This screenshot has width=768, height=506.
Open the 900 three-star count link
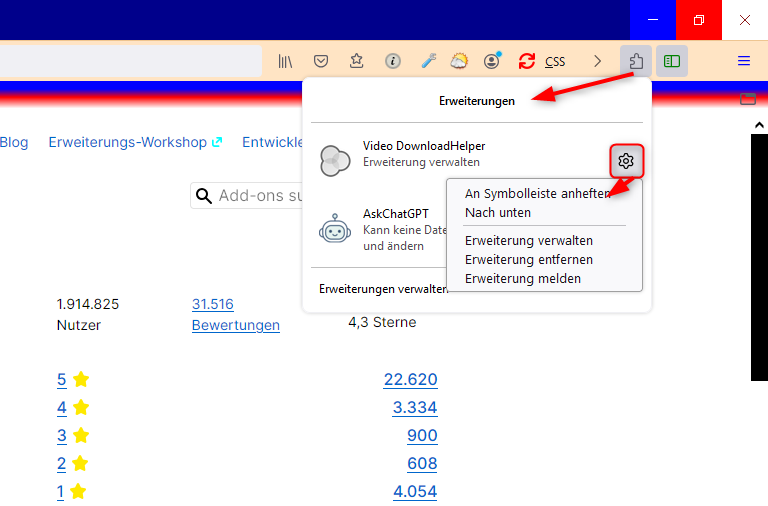point(422,435)
